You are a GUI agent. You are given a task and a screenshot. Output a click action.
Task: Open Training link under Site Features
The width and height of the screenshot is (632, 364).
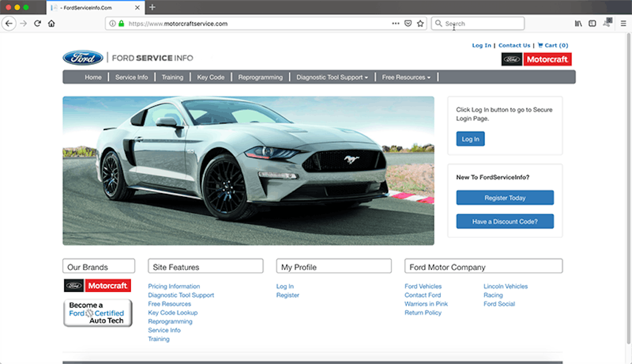tap(159, 339)
